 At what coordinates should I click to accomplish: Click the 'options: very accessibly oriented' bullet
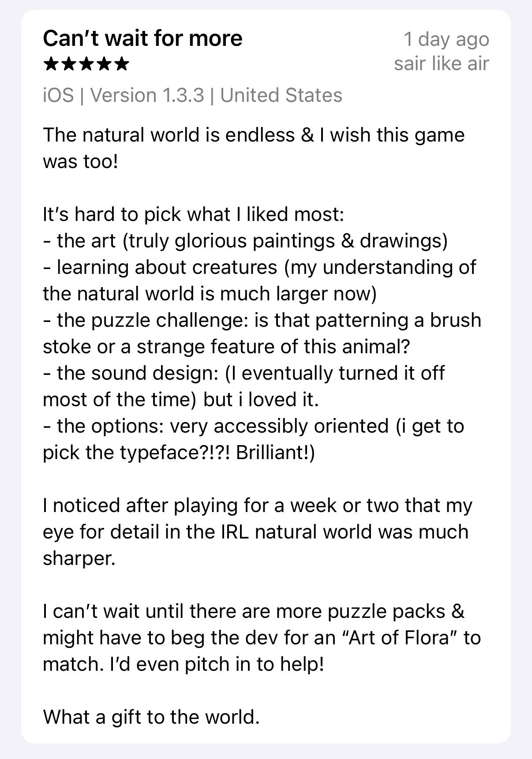tap(254, 439)
